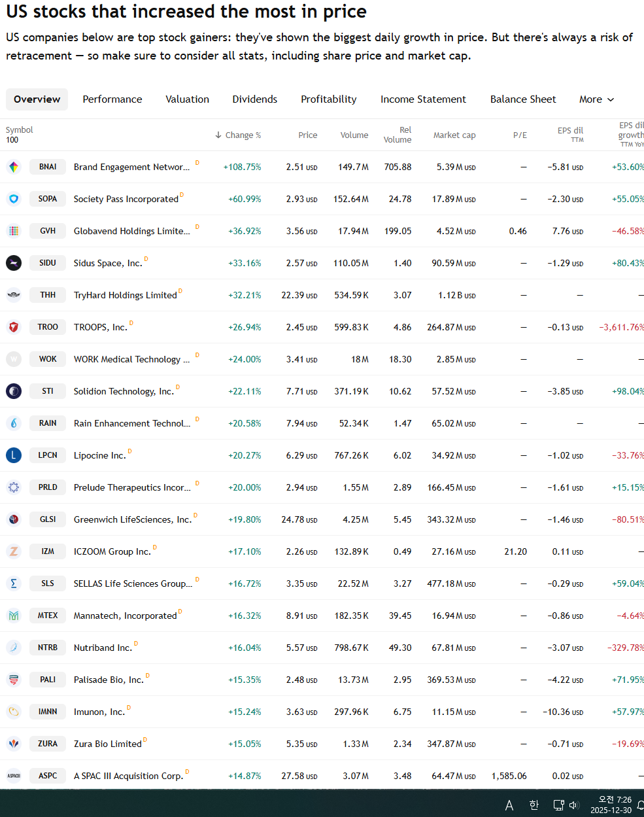Select the Overview tab
Screen dimensions: 644x817
pyautogui.click(x=37, y=99)
